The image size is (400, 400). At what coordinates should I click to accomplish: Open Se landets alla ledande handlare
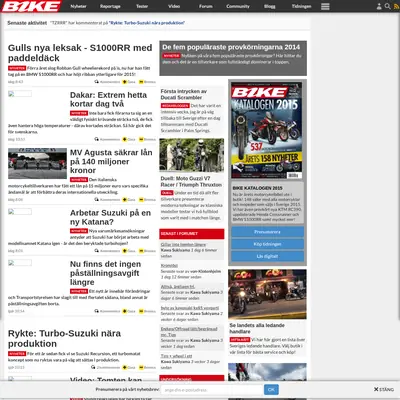click(257, 328)
